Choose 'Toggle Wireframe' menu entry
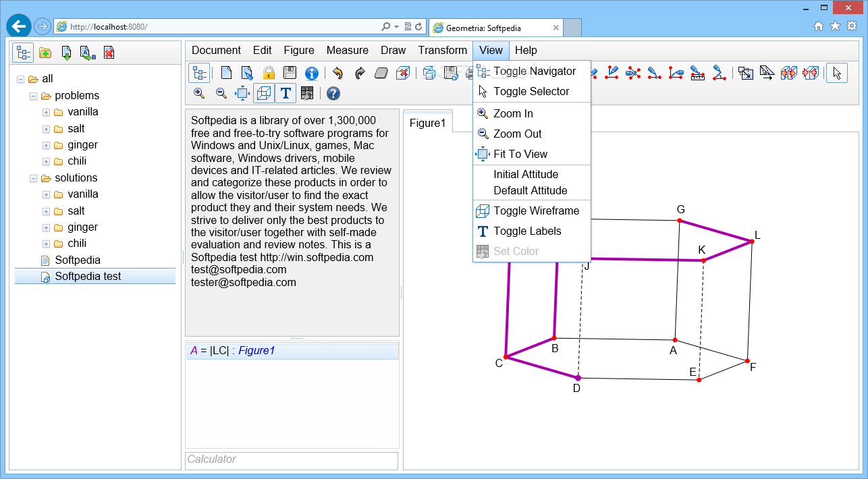Viewport: 868px width, 479px height. tap(532, 210)
